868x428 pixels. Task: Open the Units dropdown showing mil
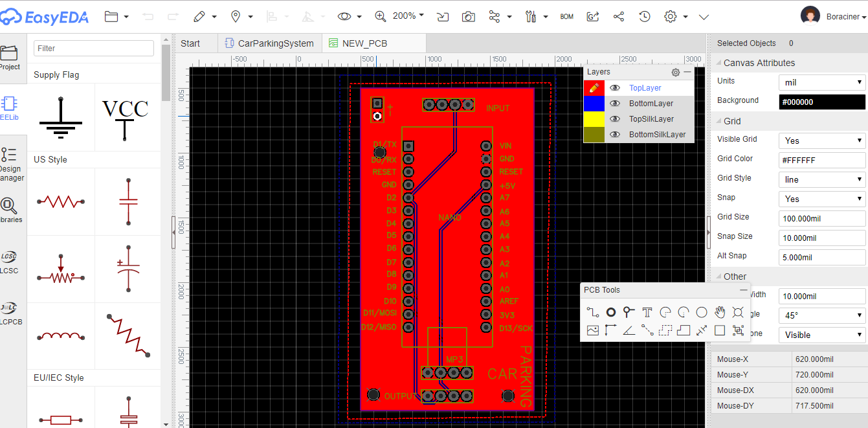coord(821,82)
